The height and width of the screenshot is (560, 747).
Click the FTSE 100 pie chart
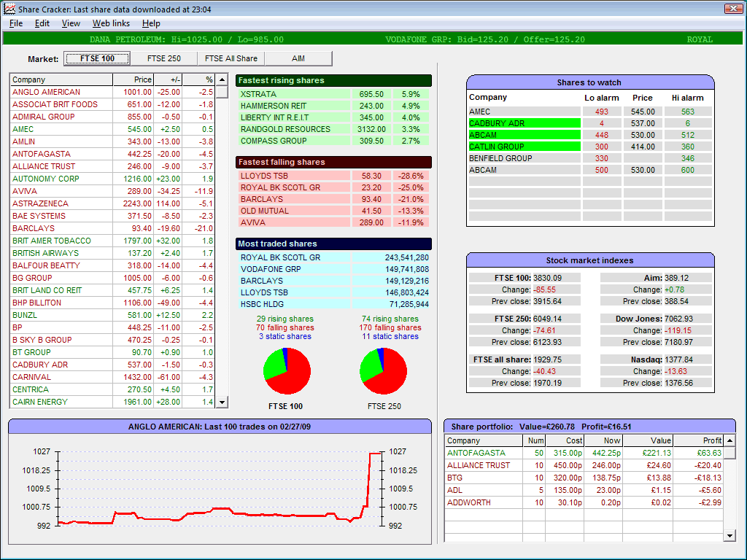click(x=287, y=371)
